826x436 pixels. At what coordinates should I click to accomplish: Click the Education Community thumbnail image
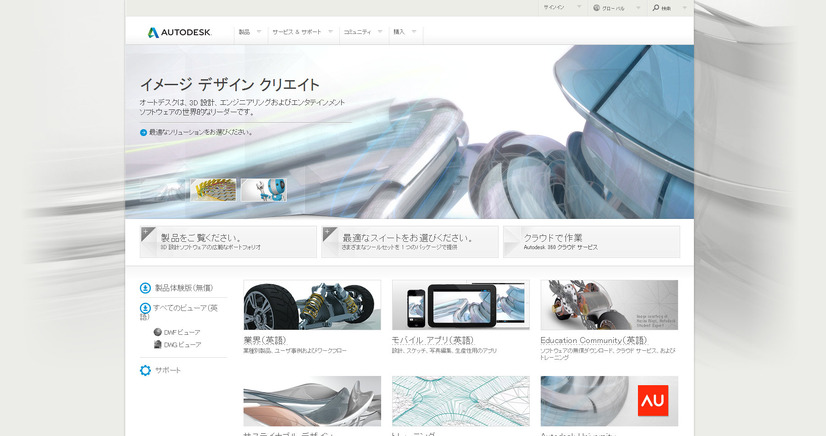609,305
